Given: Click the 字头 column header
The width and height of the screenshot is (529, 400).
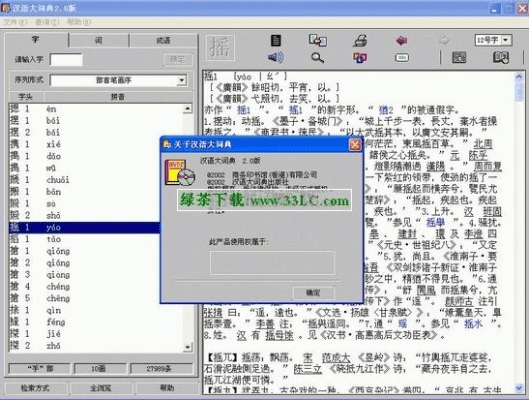Looking at the screenshot, I should tap(26, 97).
